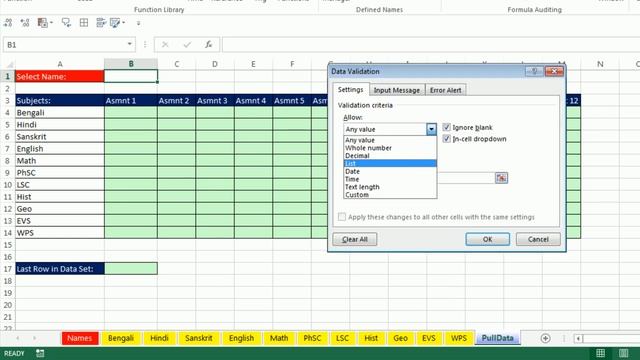Click the New sheet plus icon
Image resolution: width=640 pixels, height=360 pixels.
point(545,338)
